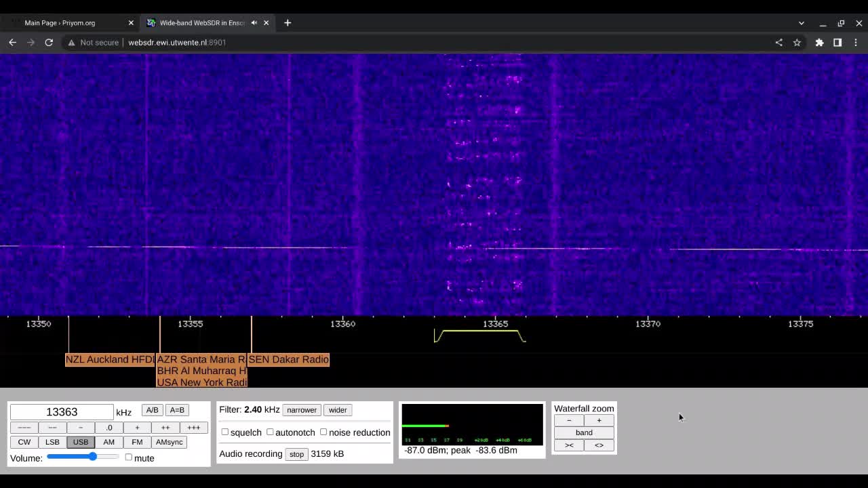Click the frequency input field showing 13363
The height and width of the screenshot is (488, 868).
click(x=62, y=412)
